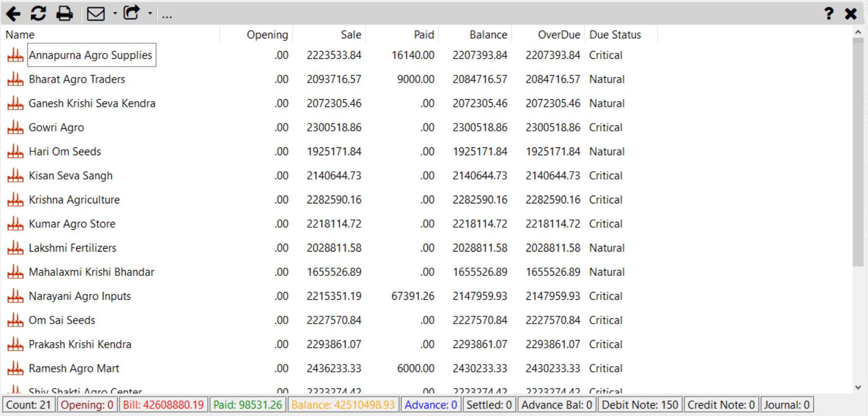
Task: Sort by the OverDue column header
Action: tap(559, 35)
